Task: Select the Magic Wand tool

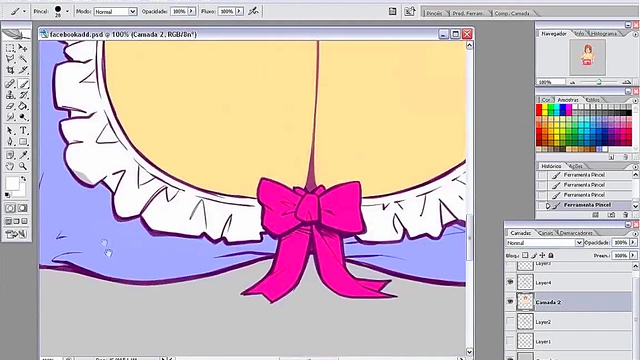Action: [23, 59]
